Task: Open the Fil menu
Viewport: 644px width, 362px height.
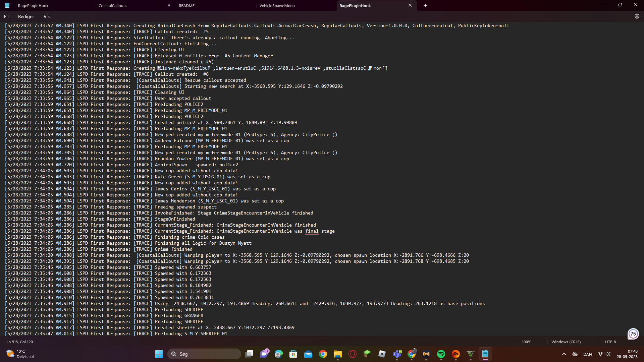Action: click(x=6, y=16)
